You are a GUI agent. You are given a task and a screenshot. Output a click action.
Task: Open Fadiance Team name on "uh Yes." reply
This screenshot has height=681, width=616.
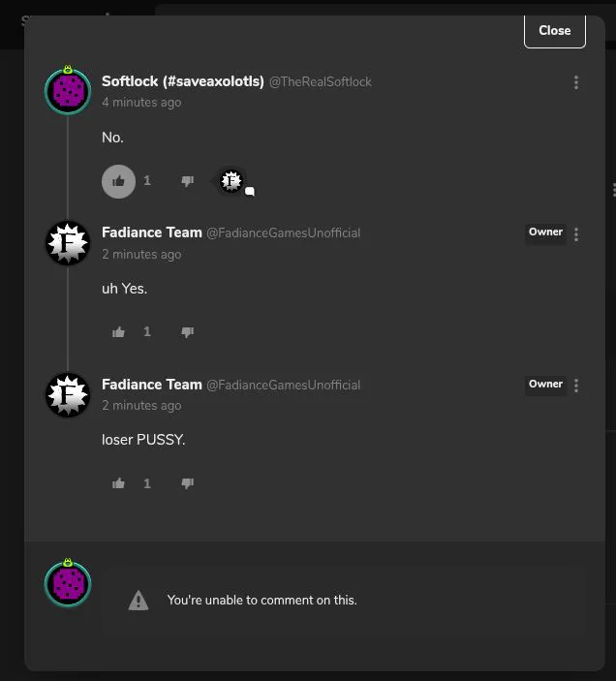(x=152, y=232)
